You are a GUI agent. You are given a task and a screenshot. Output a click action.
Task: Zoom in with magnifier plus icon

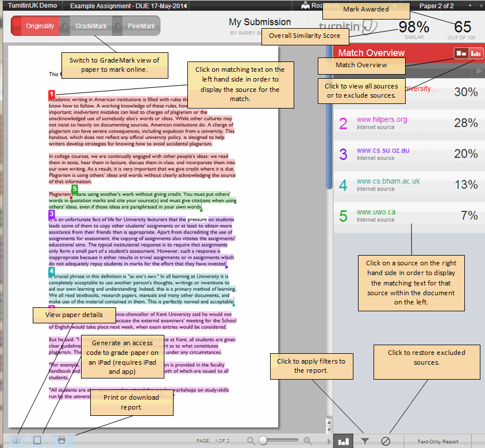point(307,441)
